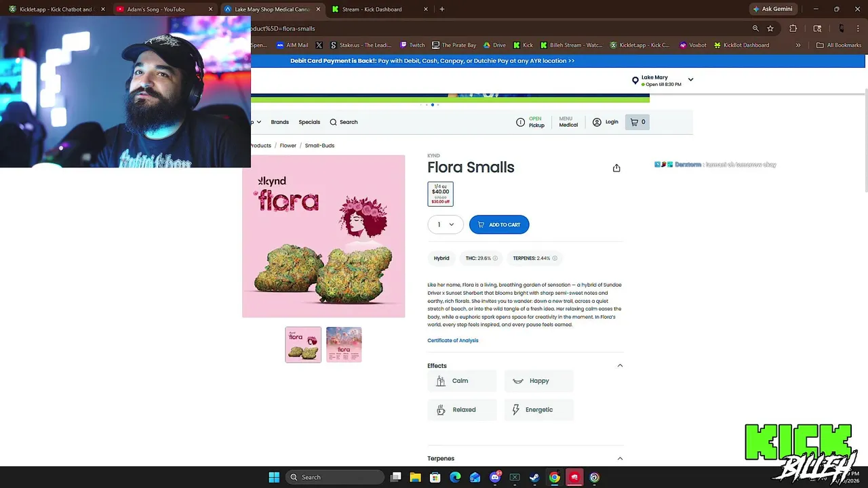The image size is (868, 488).
Task: Click the main Flora product image
Action: (x=323, y=236)
